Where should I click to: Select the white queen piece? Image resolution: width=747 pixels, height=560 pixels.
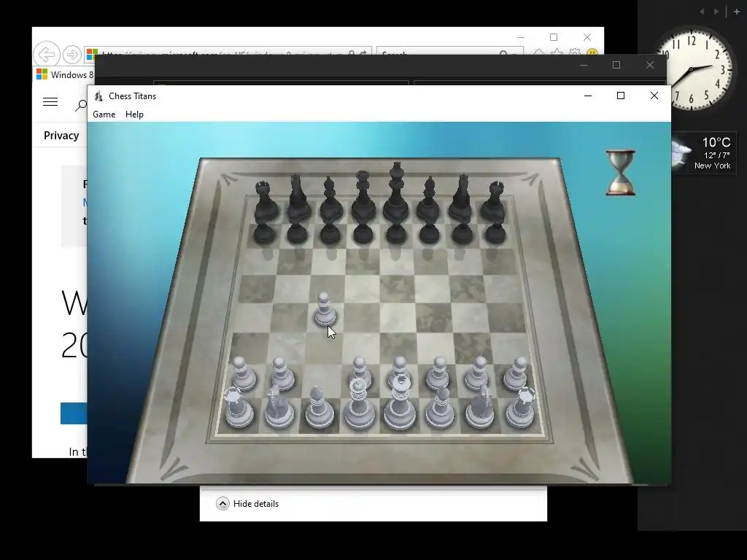359,404
